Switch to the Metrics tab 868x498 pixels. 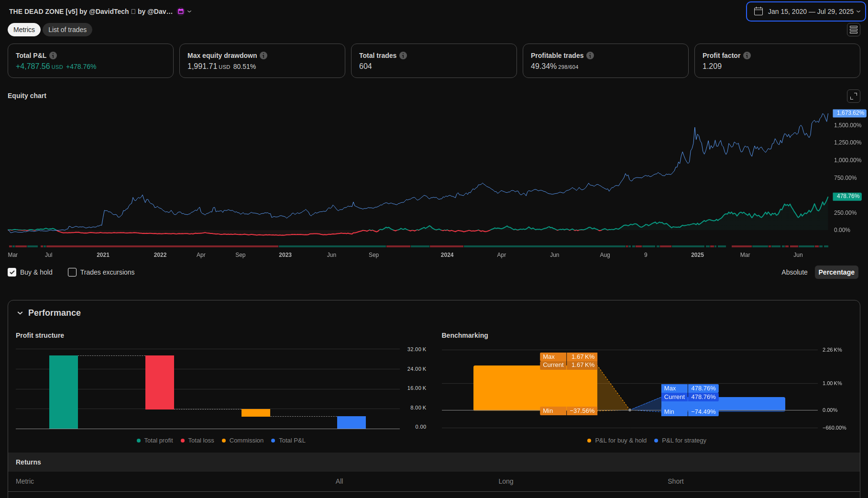24,30
